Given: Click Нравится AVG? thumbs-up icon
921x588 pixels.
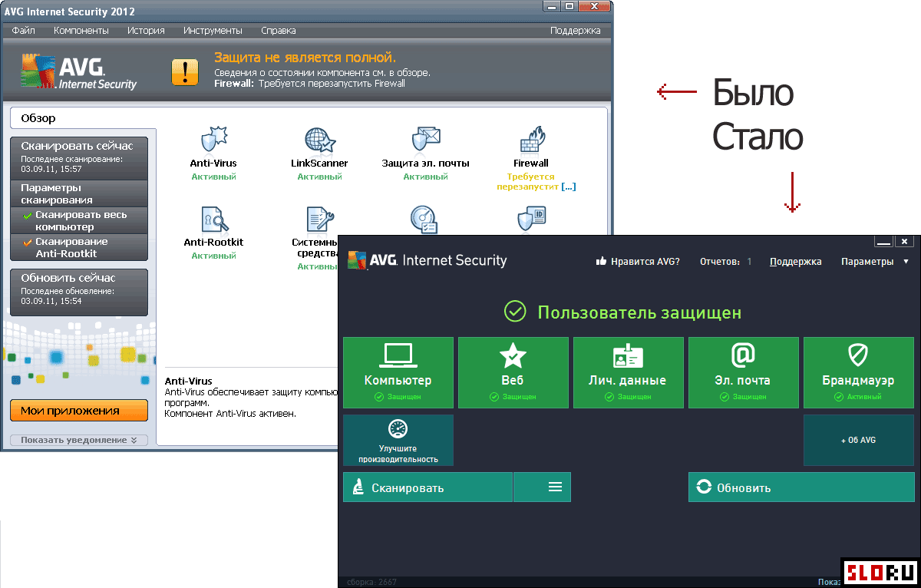Looking at the screenshot, I should [602, 262].
